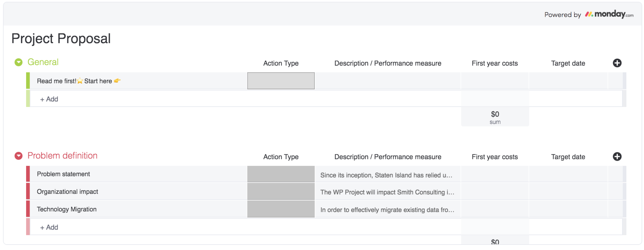Viewport: 644px width, 250px height.
Task: Open the Technology Migration item
Action: point(67,209)
